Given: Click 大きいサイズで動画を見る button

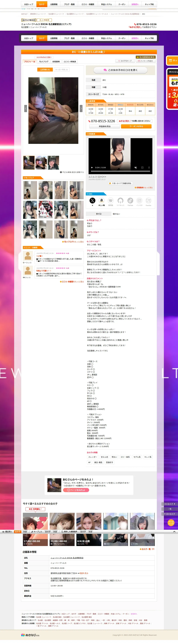Looking at the screenshot, I should tap(120, 183).
